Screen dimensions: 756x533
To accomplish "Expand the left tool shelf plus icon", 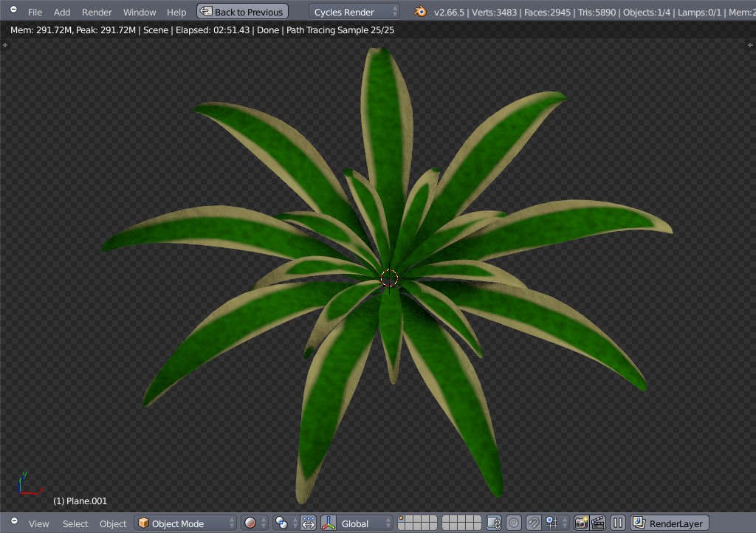I will [5, 45].
